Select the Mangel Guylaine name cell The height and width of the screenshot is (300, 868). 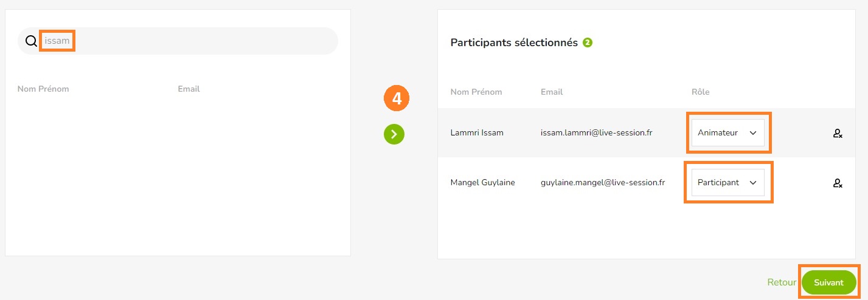coord(482,182)
